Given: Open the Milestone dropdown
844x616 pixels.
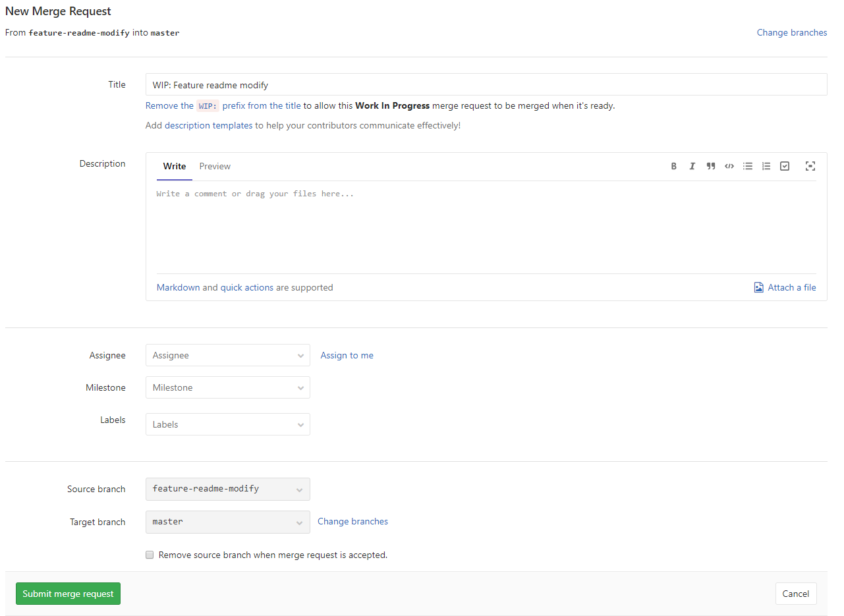Looking at the screenshot, I should (x=227, y=387).
